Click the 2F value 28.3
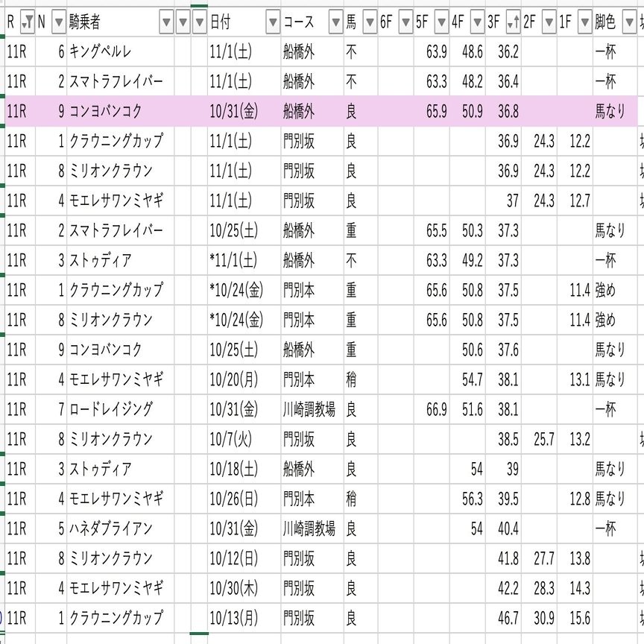 tap(544, 588)
